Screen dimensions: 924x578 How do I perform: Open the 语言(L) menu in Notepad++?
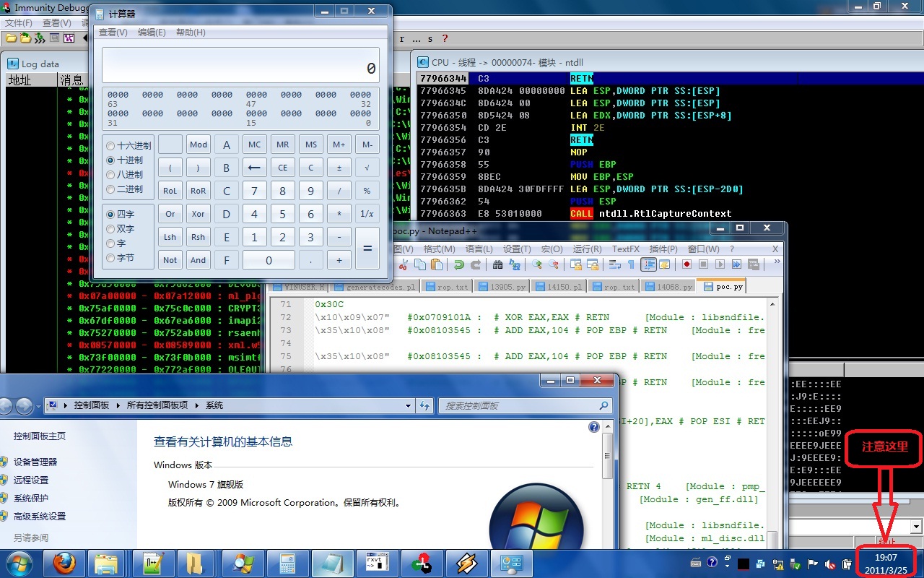[479, 249]
